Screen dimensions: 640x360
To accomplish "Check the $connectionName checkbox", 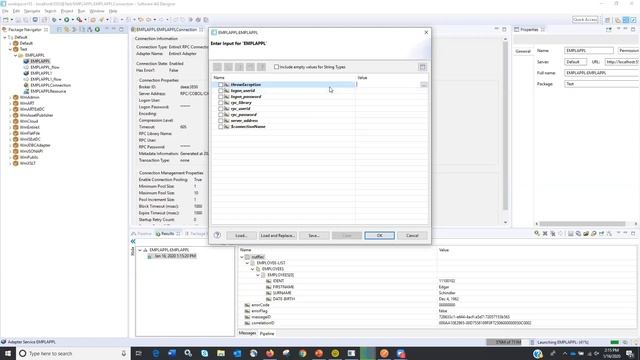I will coord(220,127).
